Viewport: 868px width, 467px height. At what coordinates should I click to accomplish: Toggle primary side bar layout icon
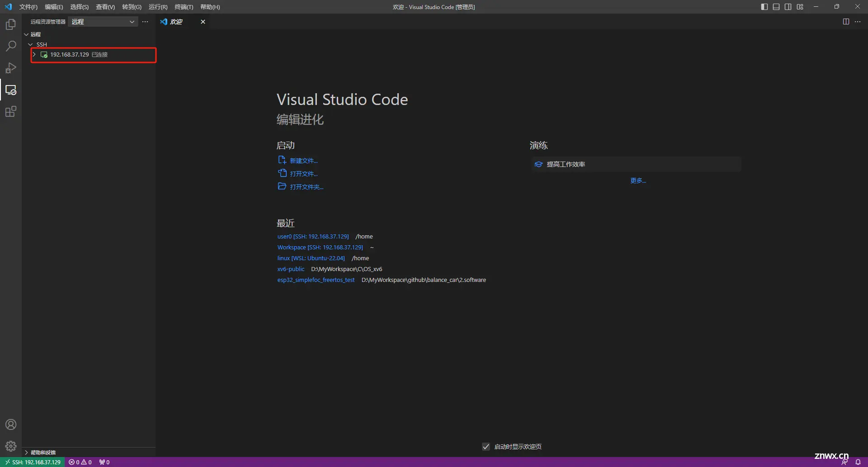pyautogui.click(x=764, y=7)
